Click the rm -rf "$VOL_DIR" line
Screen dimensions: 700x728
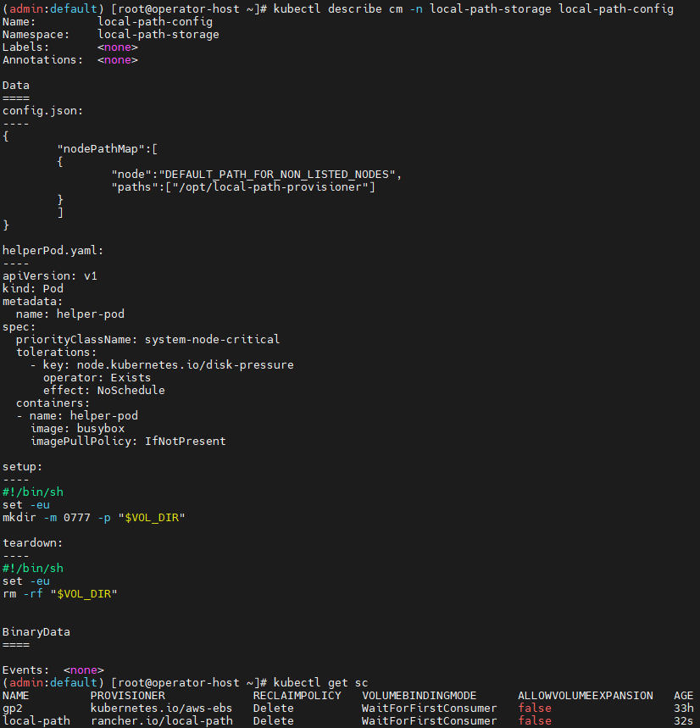tap(60, 594)
